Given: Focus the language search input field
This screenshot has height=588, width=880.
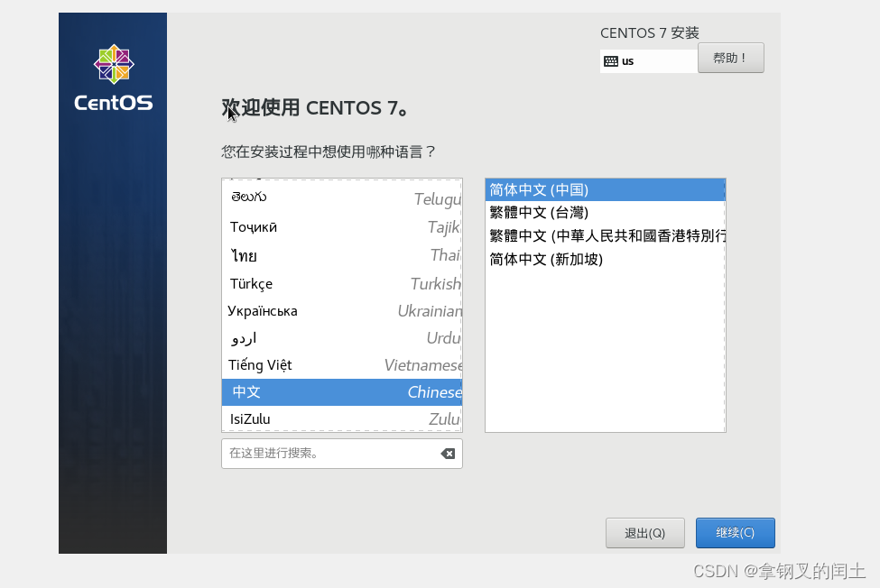Looking at the screenshot, I should (x=342, y=454).
